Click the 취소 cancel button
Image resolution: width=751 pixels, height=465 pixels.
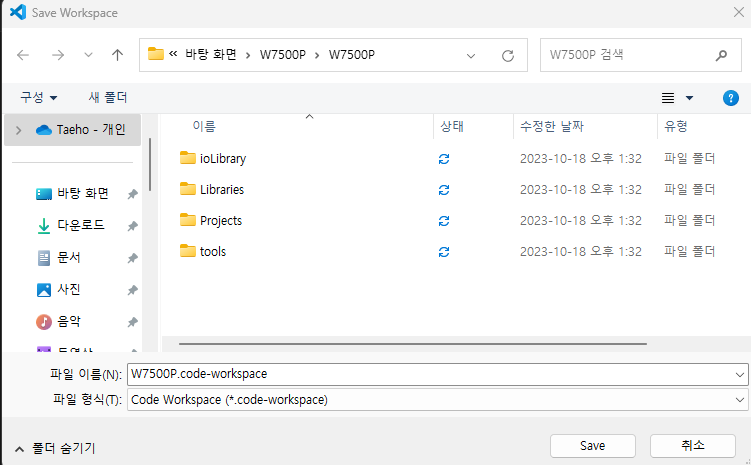(693, 446)
